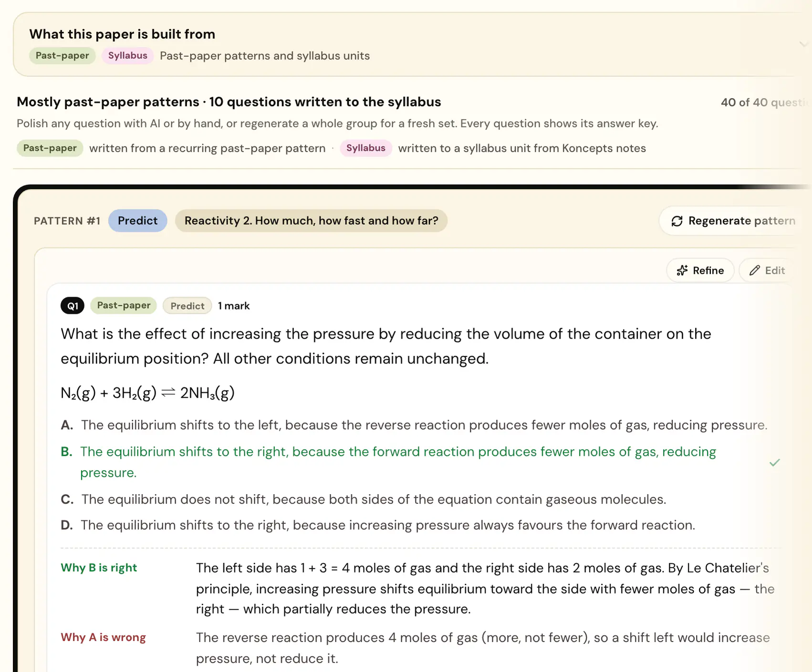Click the Syllabus badge in the top card
Viewport: 812px width, 672px height.
(x=128, y=56)
